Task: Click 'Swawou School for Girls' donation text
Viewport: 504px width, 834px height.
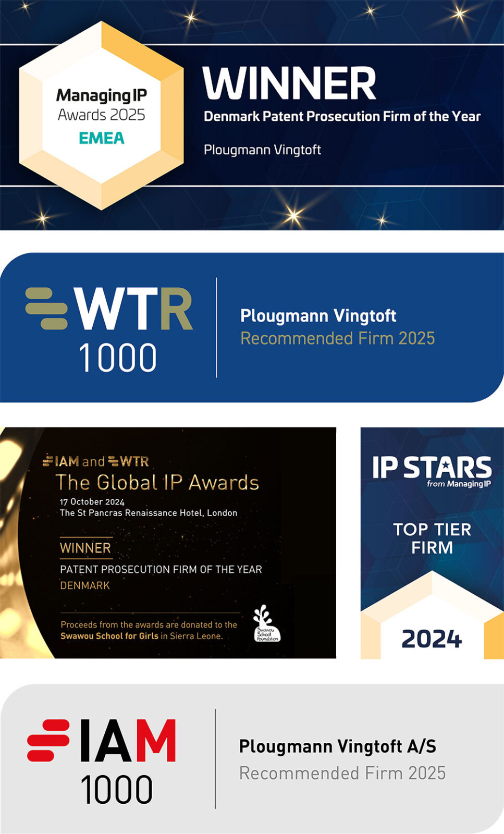Action: pos(109,636)
